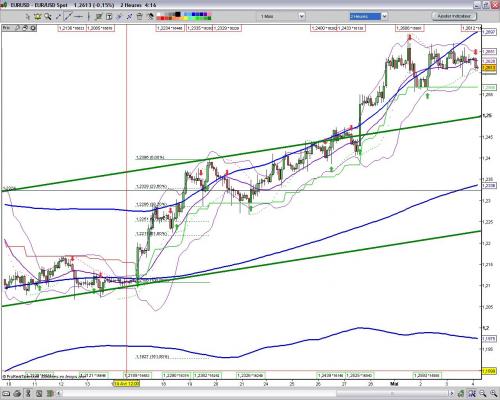Click the print icon beside Prix

25,28
